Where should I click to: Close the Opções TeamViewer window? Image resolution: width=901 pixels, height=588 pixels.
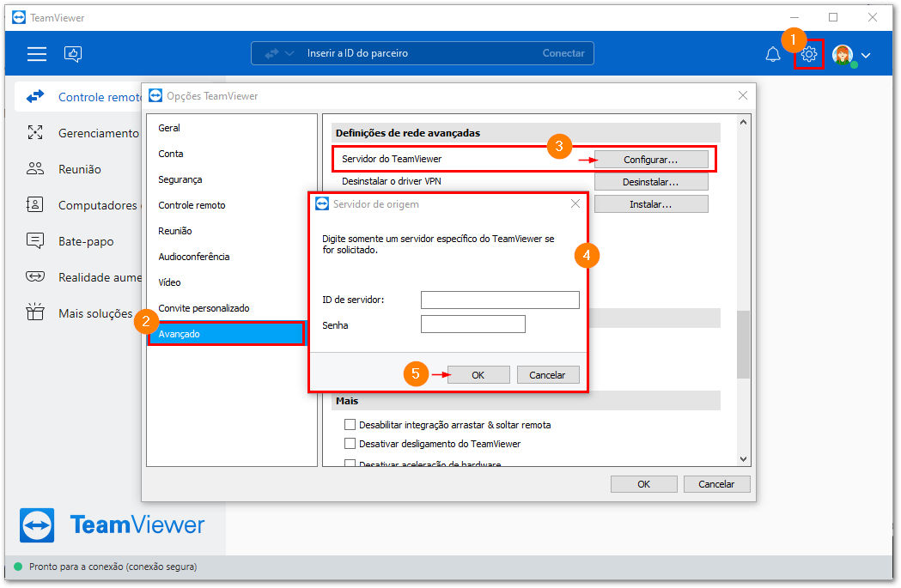tap(743, 95)
